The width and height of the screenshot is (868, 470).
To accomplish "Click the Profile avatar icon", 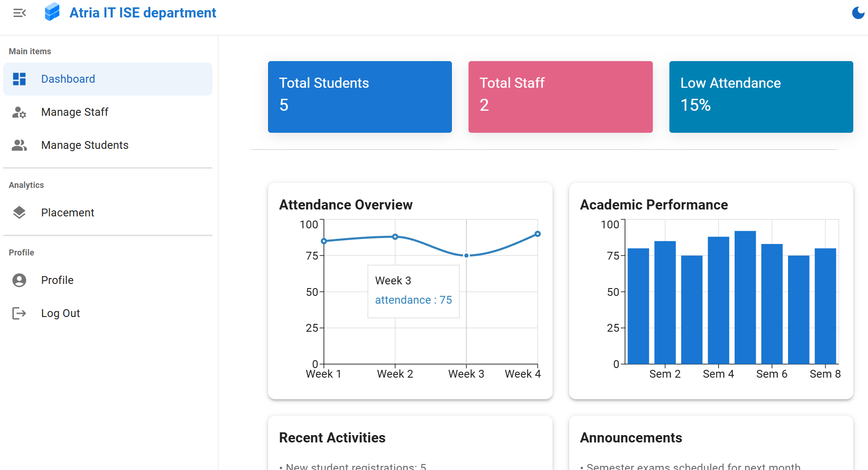I will pos(19,280).
